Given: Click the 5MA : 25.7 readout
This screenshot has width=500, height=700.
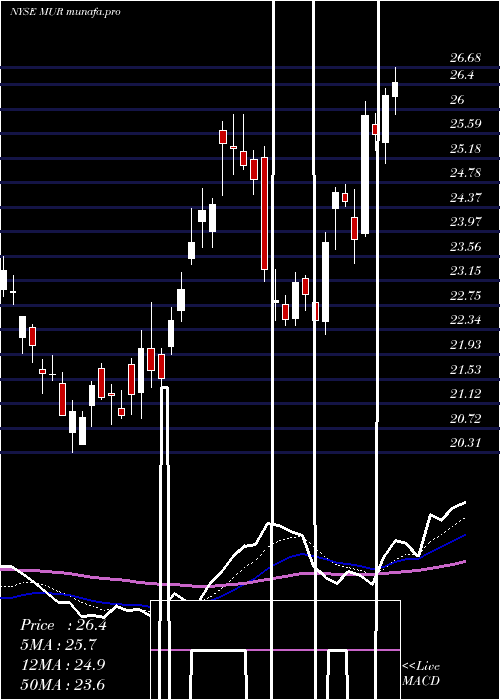Looking at the screenshot, I should pos(59,645).
